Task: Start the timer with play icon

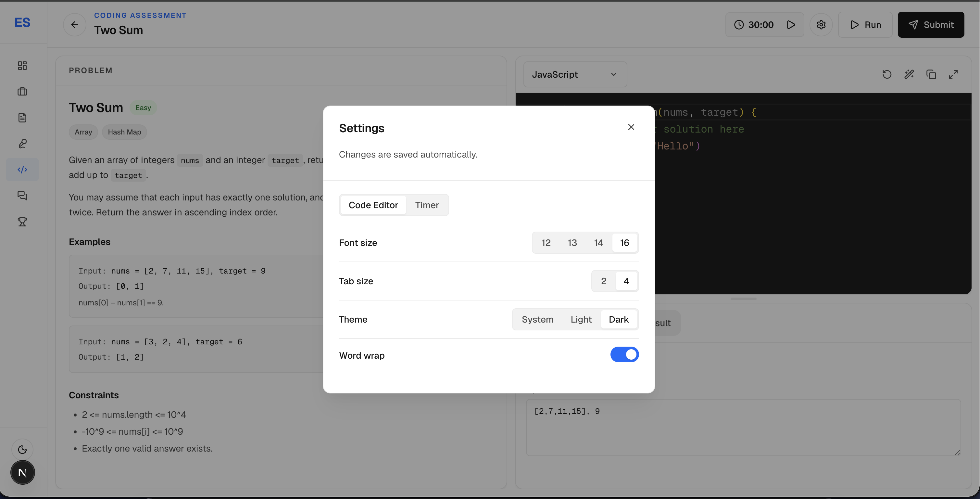Action: (x=791, y=25)
